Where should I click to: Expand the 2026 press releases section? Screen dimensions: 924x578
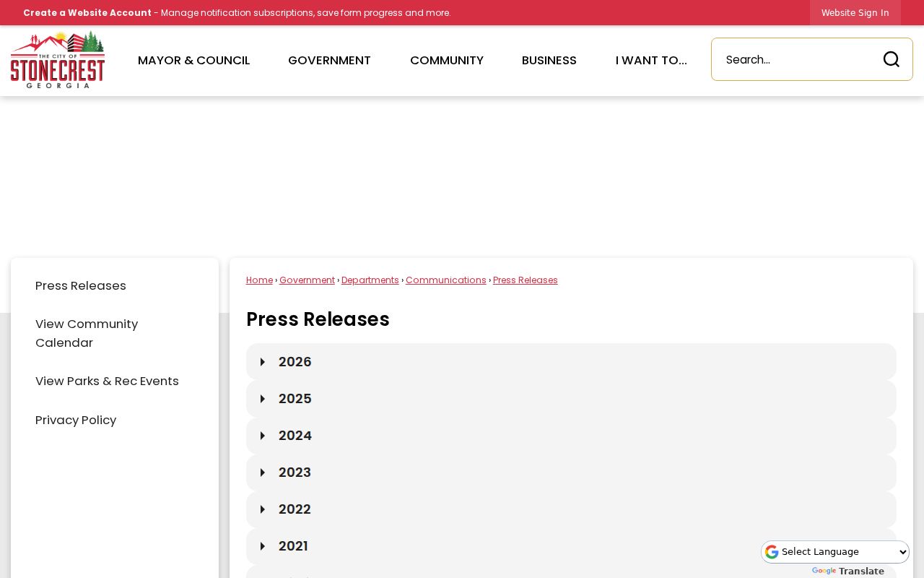point(571,362)
